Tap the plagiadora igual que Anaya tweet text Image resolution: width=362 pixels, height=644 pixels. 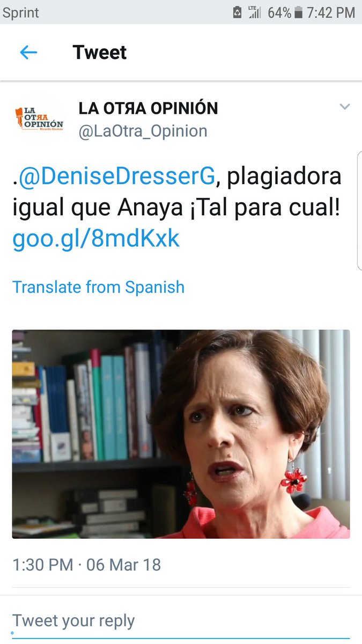177,192
